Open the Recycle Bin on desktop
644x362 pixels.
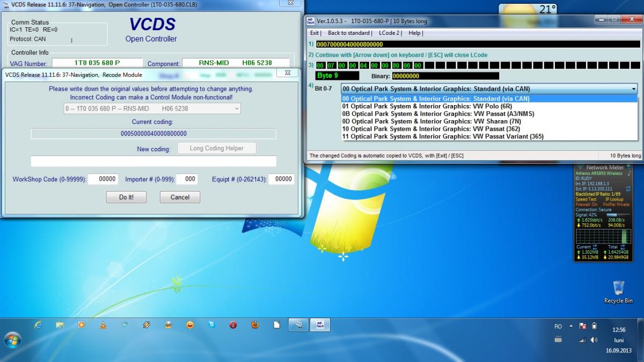click(x=618, y=290)
